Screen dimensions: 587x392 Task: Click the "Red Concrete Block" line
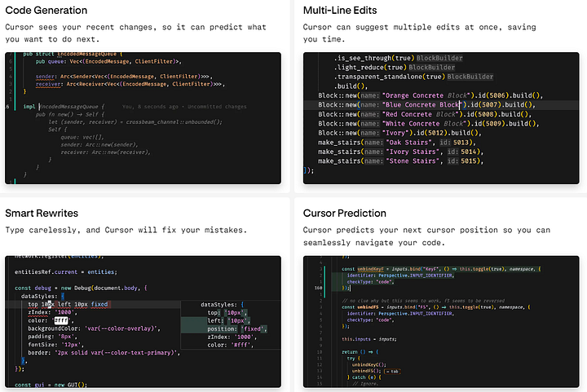tap(425, 114)
